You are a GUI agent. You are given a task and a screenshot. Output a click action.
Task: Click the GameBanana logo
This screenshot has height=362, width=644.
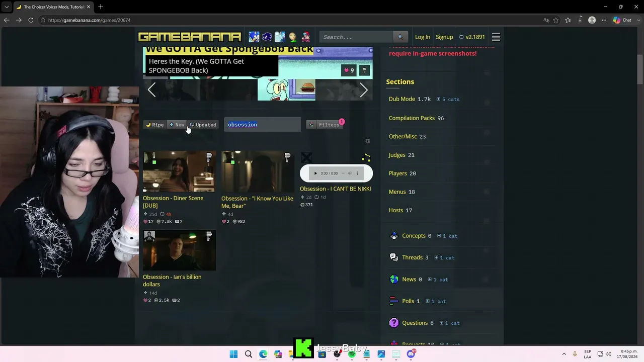point(190,37)
